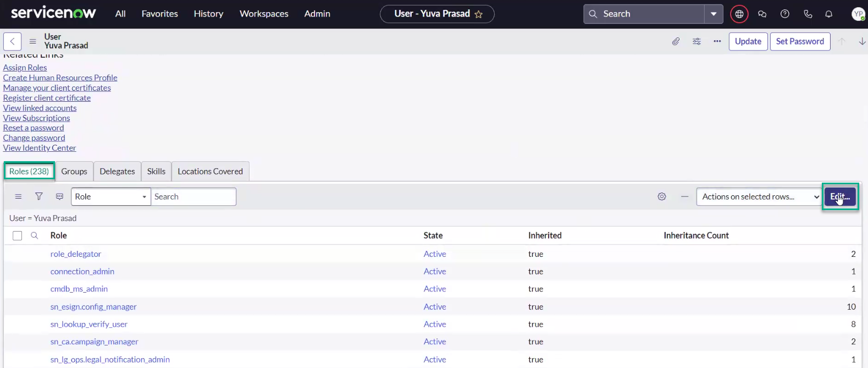Image resolution: width=868 pixels, height=368 pixels.
Task: Click View Subscriptions link
Action: coord(37,118)
